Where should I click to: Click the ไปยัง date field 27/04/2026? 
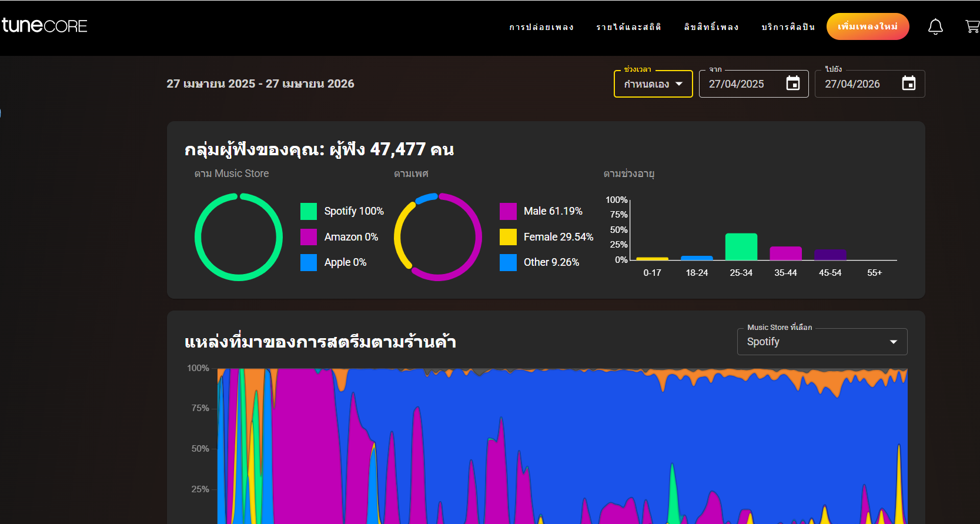[869, 84]
